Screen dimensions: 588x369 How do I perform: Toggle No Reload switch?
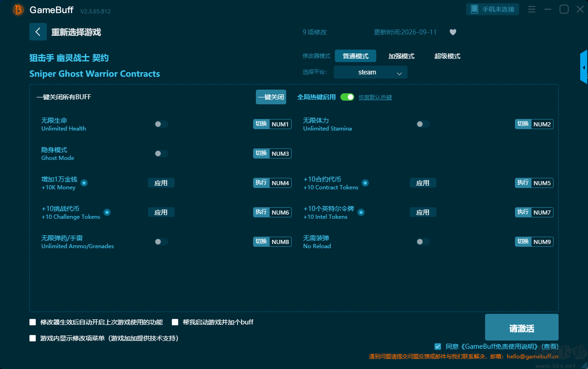423,242
